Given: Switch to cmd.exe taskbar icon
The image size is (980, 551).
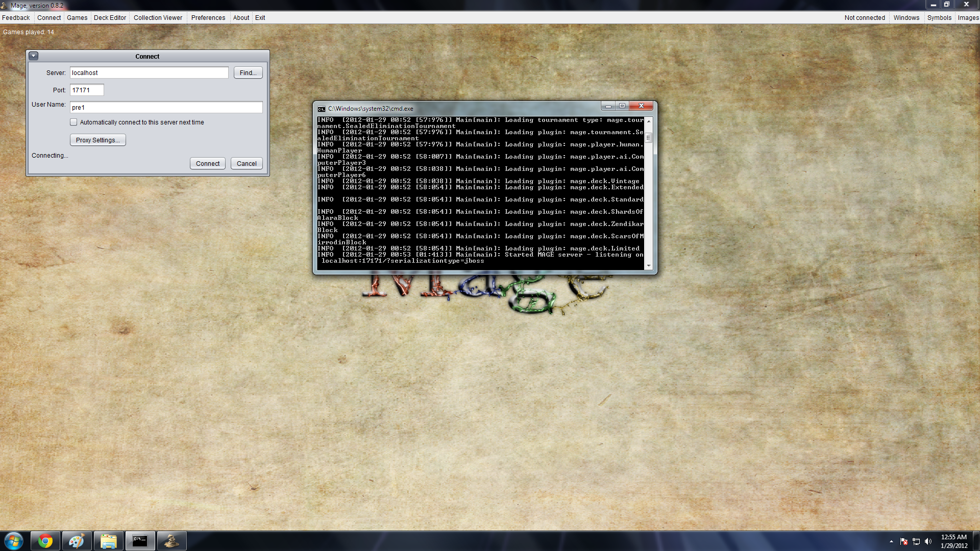Looking at the screenshot, I should 140,541.
